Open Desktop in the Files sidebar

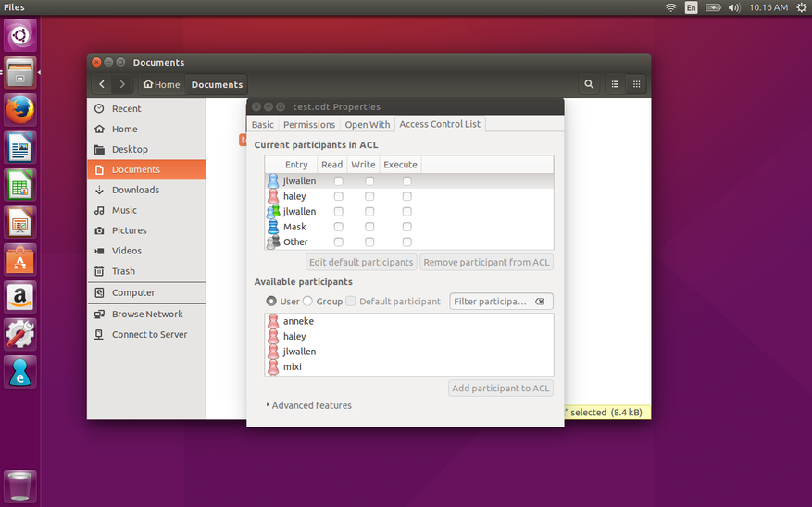(146, 149)
